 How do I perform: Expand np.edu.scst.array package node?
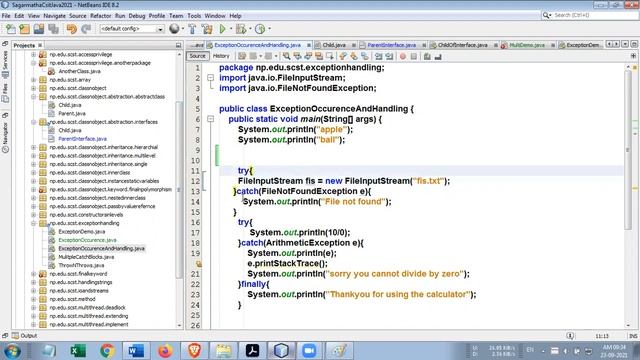click(x=33, y=80)
